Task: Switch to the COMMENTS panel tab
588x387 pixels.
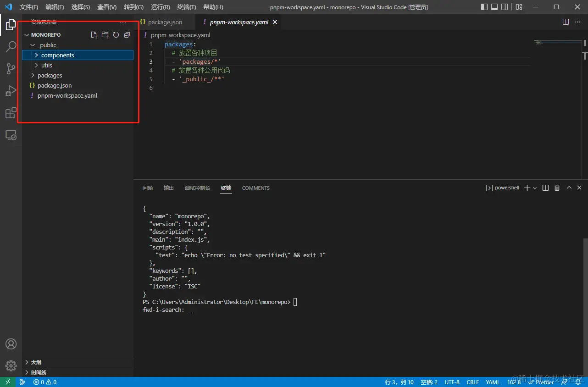Action: click(256, 188)
